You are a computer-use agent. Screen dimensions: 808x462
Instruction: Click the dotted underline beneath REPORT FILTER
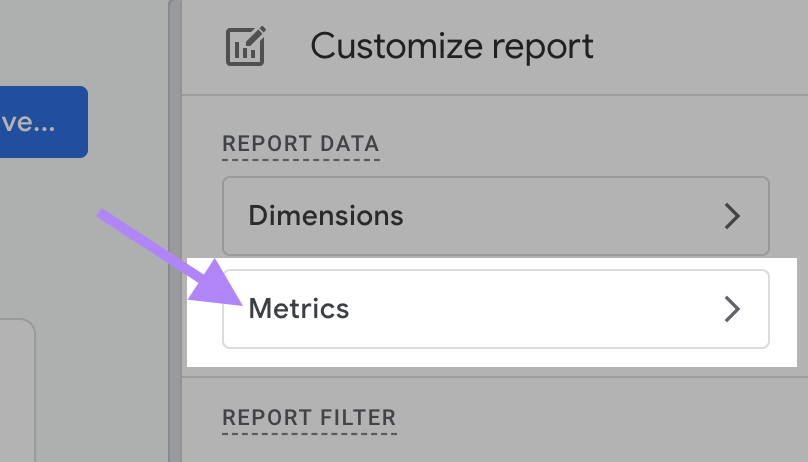click(309, 433)
